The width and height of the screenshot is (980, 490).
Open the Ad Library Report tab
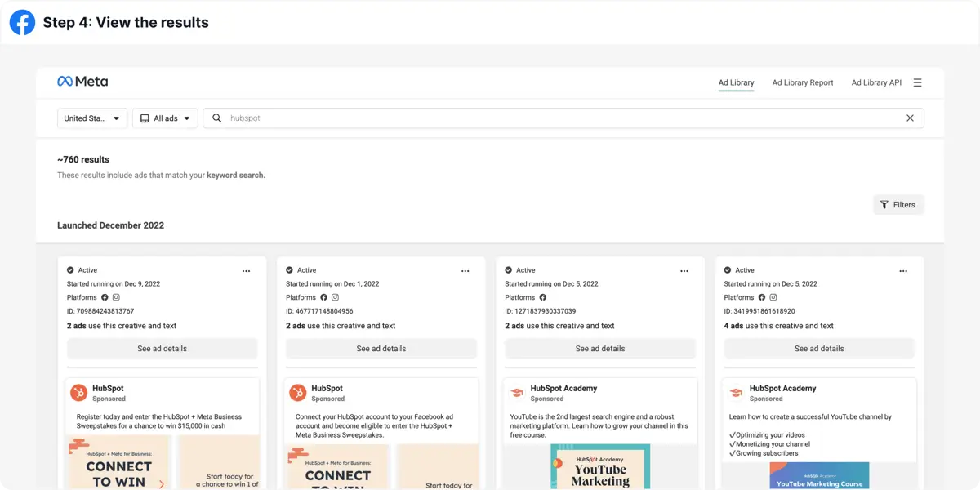803,82
